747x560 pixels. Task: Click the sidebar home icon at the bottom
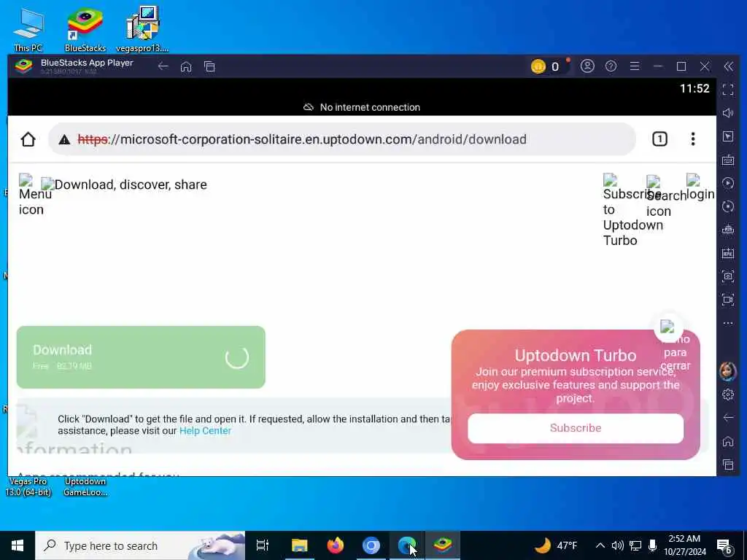tap(728, 441)
